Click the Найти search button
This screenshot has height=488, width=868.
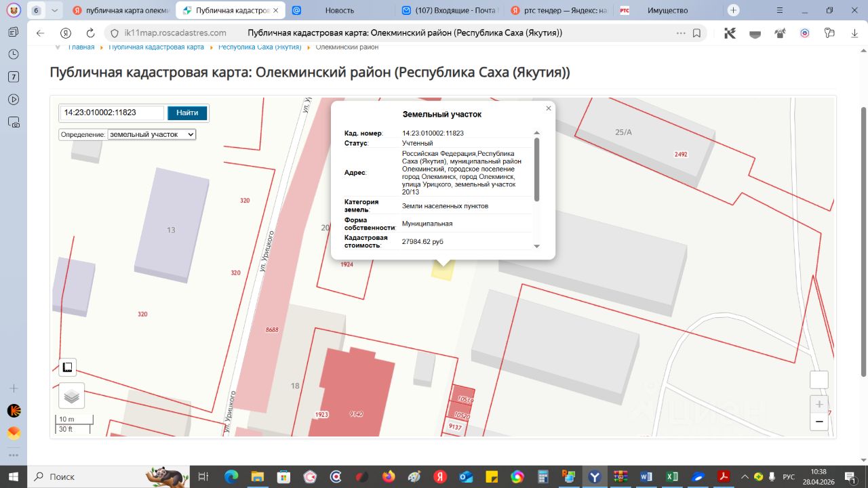click(187, 113)
